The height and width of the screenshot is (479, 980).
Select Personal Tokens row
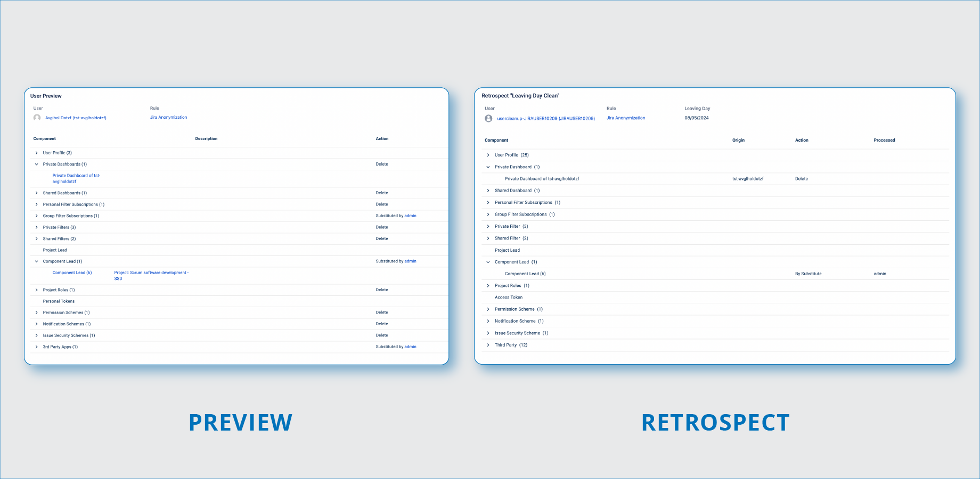click(x=238, y=301)
